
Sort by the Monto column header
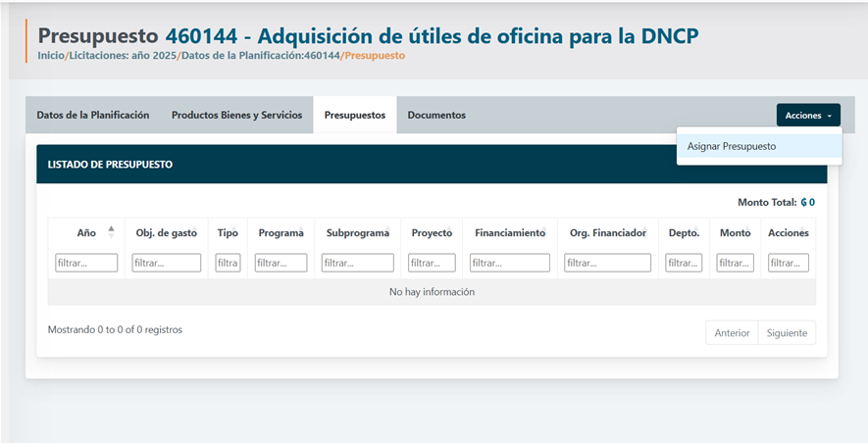(735, 233)
